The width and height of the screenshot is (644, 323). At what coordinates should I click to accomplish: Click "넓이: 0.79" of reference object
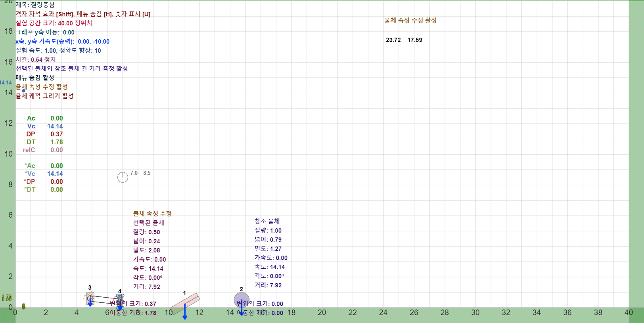pos(268,239)
